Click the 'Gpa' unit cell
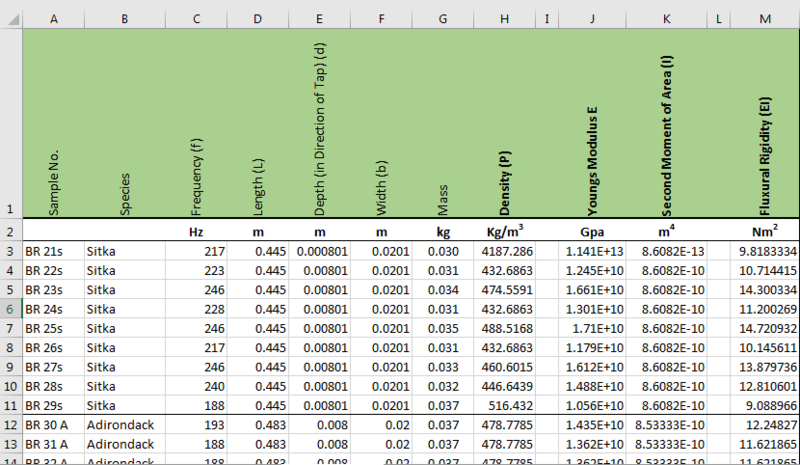Image resolution: width=800 pixels, height=465 pixels. pyautogui.click(x=592, y=232)
